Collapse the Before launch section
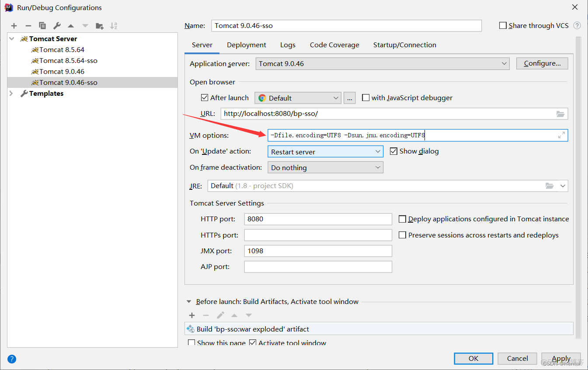Viewport: 588px width, 370px height. coord(189,302)
